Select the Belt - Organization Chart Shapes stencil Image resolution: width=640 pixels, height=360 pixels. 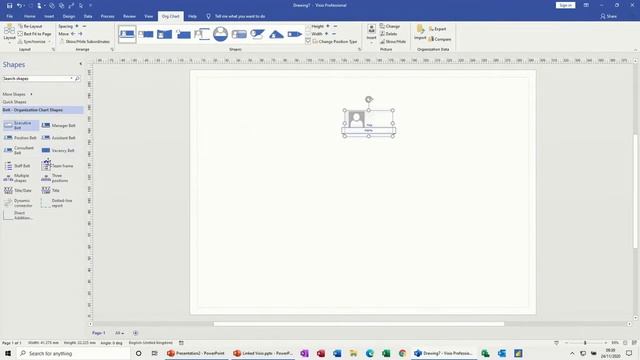[x=42, y=110]
